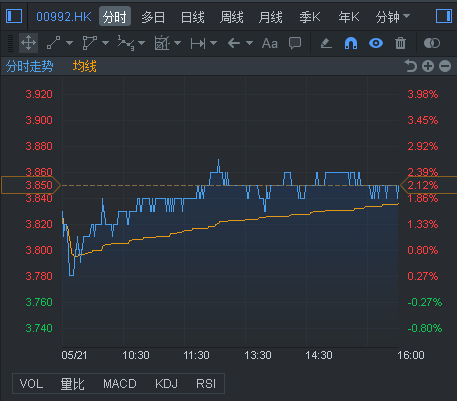Screen dimensions: 457x401
Task: Open the 分钟 period dropdown
Action: click(392, 17)
